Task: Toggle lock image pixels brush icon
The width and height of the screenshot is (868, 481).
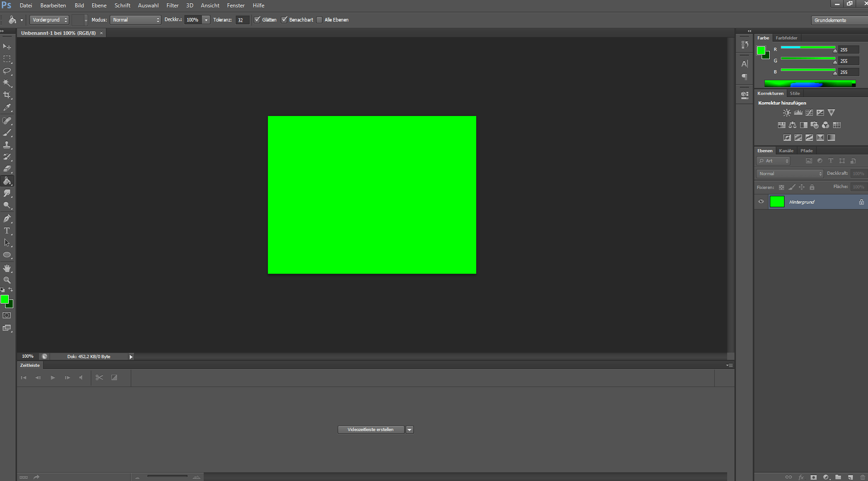Action: click(791, 187)
